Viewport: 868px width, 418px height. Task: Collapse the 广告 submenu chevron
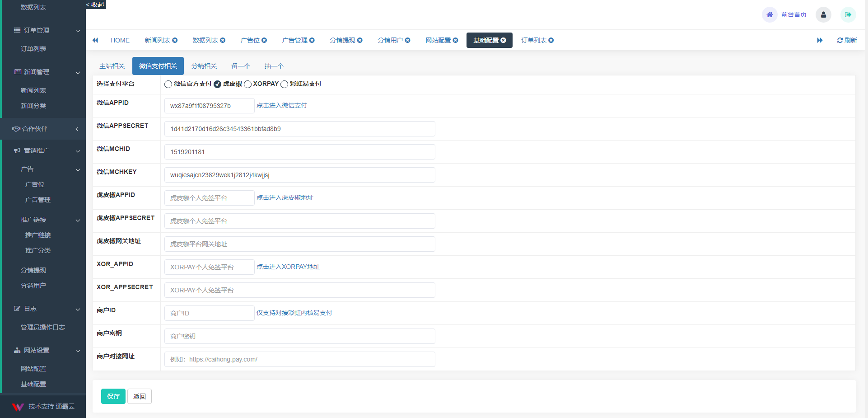78,169
